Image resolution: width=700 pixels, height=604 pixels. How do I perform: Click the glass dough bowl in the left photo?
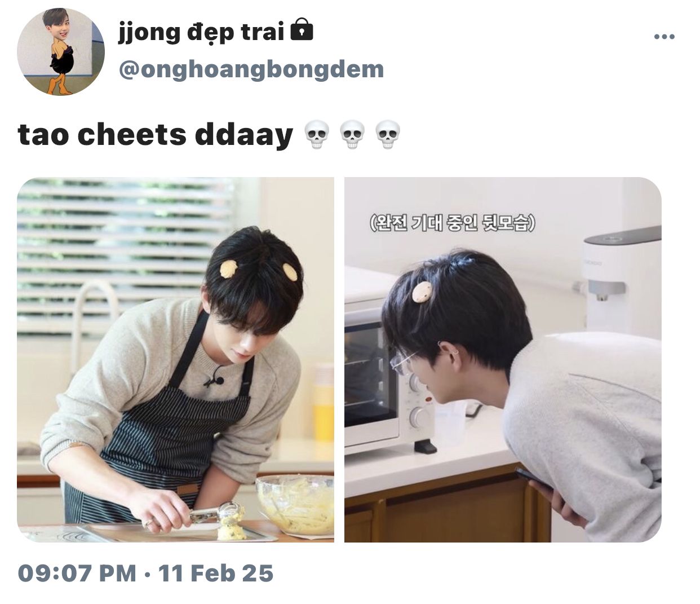[295, 504]
